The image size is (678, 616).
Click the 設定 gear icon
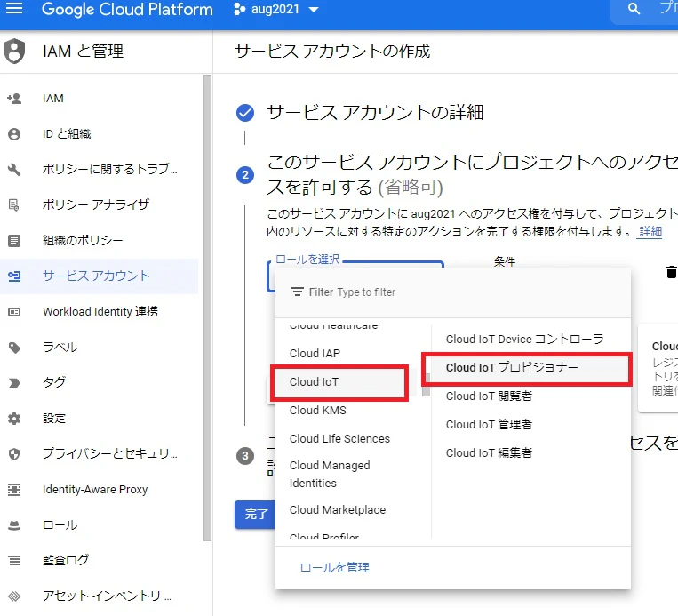click(14, 419)
